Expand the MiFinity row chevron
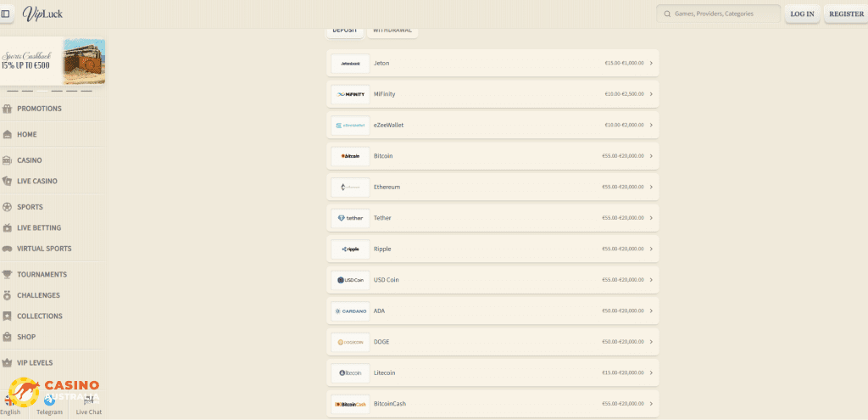Viewport: 868px width, 420px height. [651, 94]
